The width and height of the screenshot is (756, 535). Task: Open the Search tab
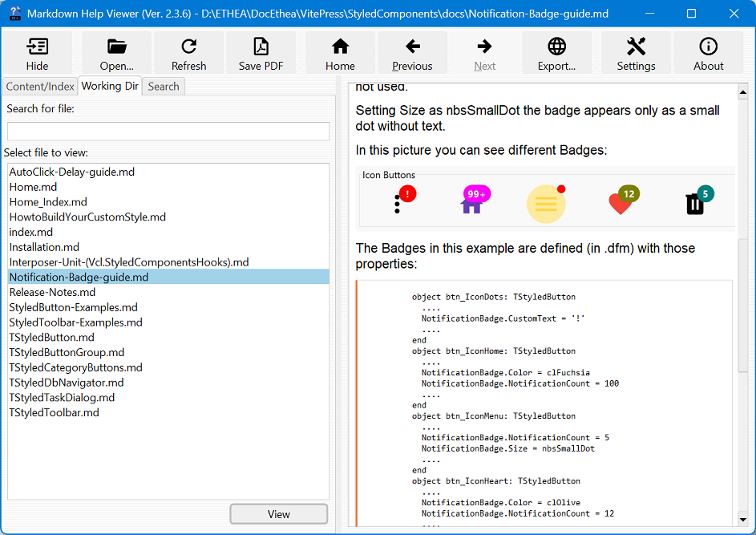point(164,87)
